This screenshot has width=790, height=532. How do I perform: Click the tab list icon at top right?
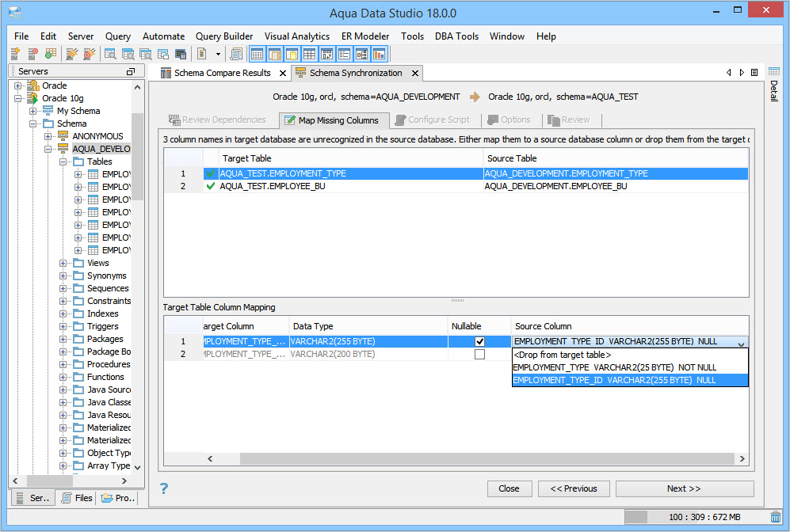754,73
